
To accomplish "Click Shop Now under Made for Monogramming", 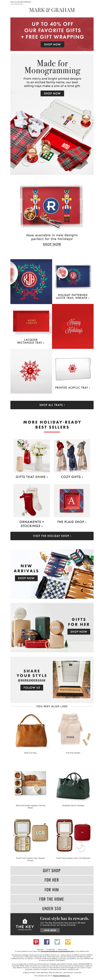I will click(52, 93).
